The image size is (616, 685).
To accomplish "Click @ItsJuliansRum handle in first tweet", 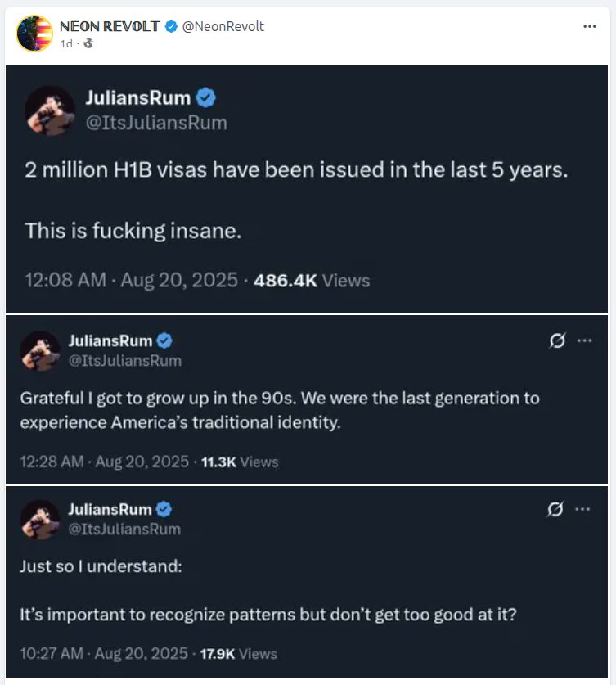I will [156, 123].
